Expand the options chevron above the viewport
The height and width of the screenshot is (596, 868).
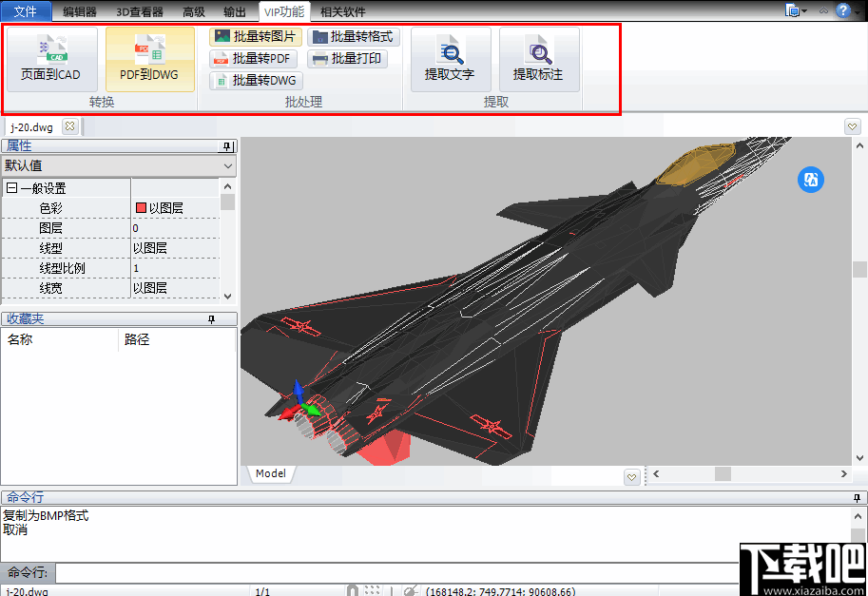(853, 125)
